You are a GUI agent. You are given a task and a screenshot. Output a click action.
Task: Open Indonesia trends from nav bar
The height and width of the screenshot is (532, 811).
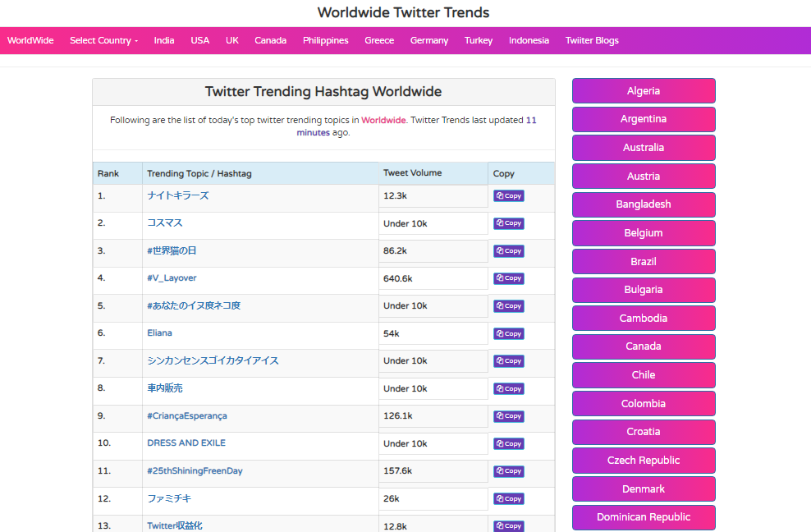[x=529, y=40]
